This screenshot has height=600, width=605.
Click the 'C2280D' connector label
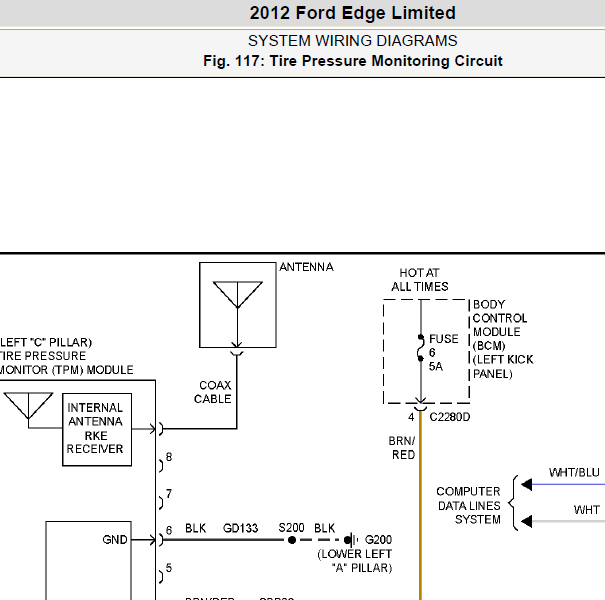[450, 417]
